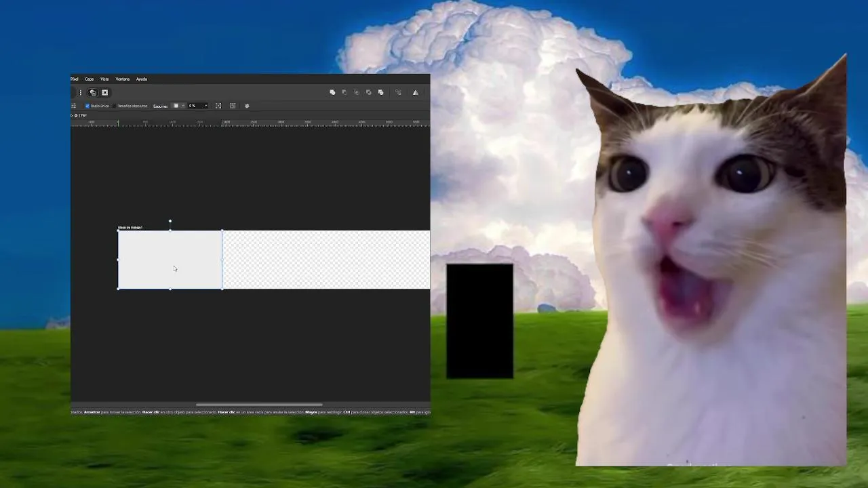This screenshot has width=868, height=488.
Task: Click the artboard name label above rectangle
Action: [x=130, y=228]
